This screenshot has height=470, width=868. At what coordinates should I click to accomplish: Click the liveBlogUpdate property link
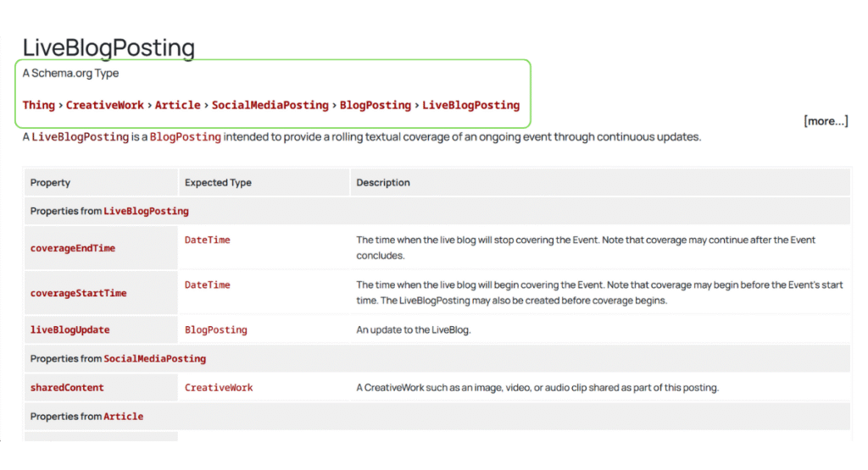click(x=70, y=329)
